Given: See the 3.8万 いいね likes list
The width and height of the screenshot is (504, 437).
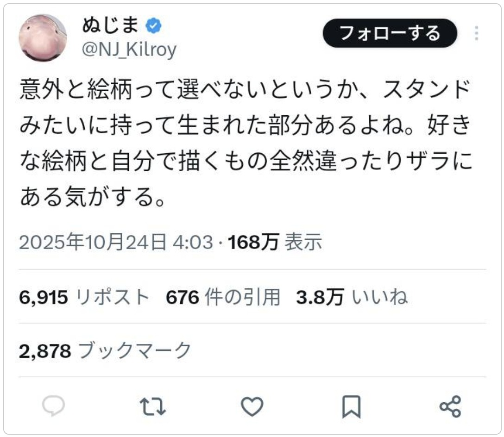Looking at the screenshot, I should tap(352, 297).
